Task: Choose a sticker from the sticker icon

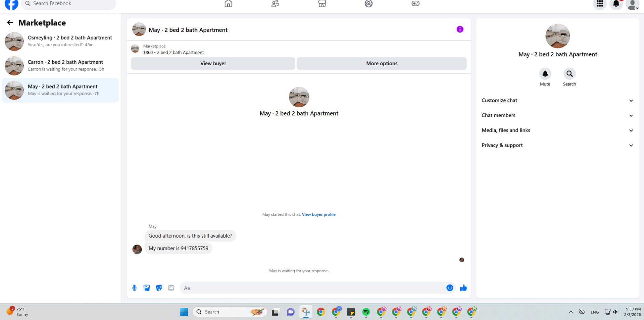Action: [x=159, y=288]
